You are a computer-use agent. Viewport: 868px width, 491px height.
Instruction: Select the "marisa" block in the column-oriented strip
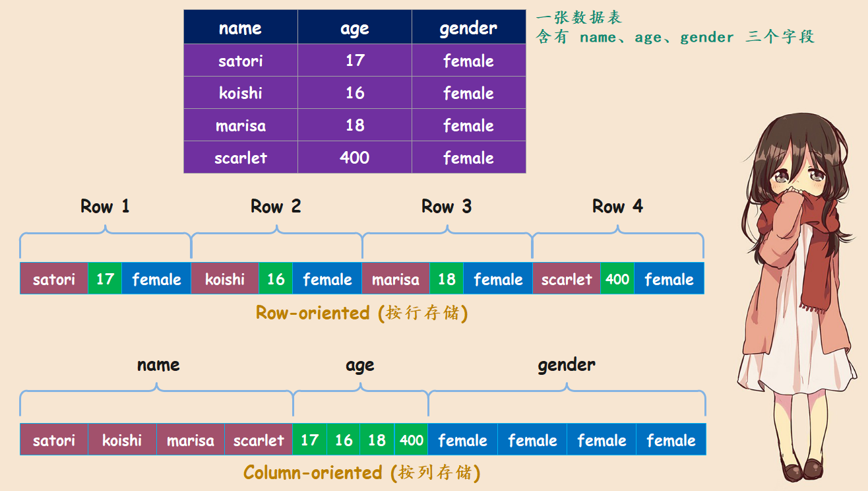190,440
